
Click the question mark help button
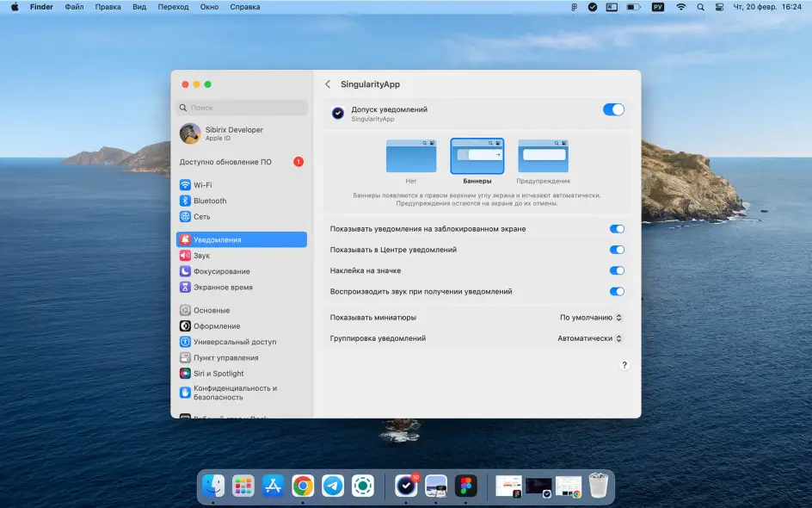coord(624,365)
